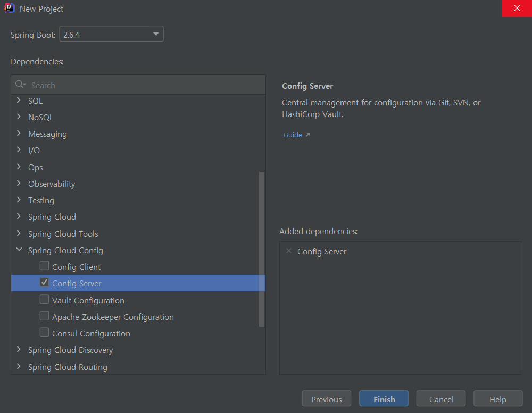Screen dimensions: 532x413
Task: Select the Messaging tree label
Action: 47,134
